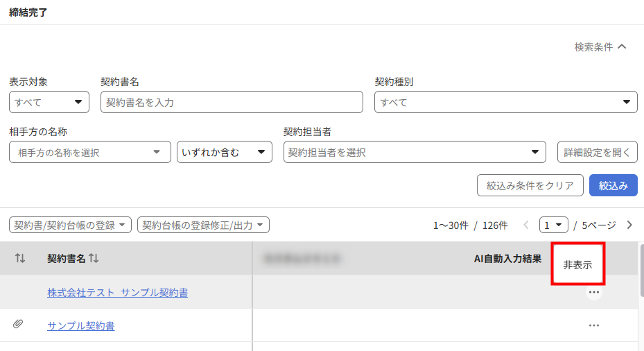Click the 絞込み filter button
The width and height of the screenshot is (644, 351).
[613, 185]
